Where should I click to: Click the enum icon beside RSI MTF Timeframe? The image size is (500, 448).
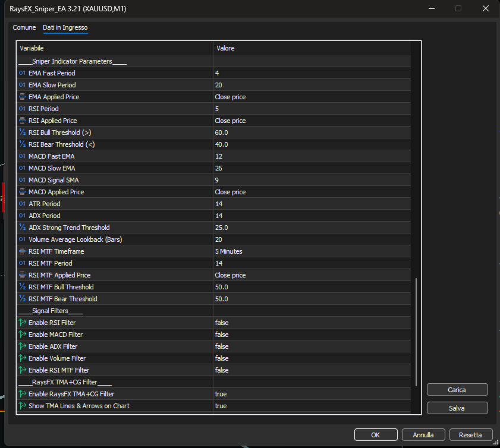click(22, 251)
